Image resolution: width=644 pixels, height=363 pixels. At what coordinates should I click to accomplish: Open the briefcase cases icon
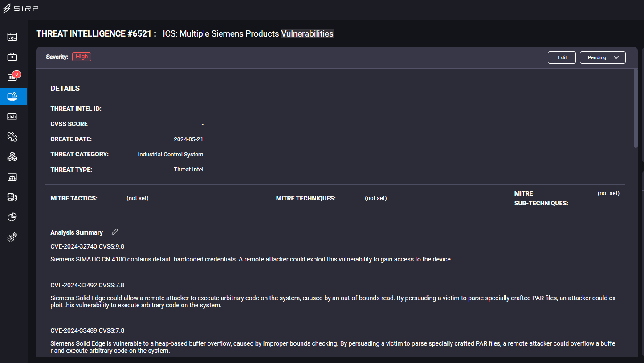click(12, 57)
